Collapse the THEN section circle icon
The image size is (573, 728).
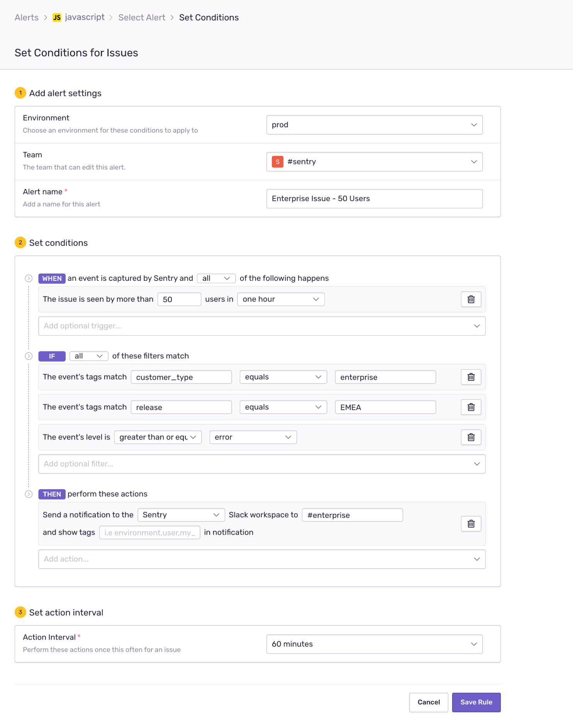[x=29, y=494]
